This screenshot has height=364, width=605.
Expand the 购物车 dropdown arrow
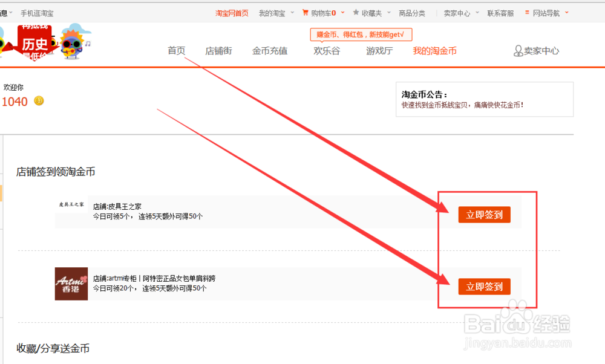click(x=342, y=13)
